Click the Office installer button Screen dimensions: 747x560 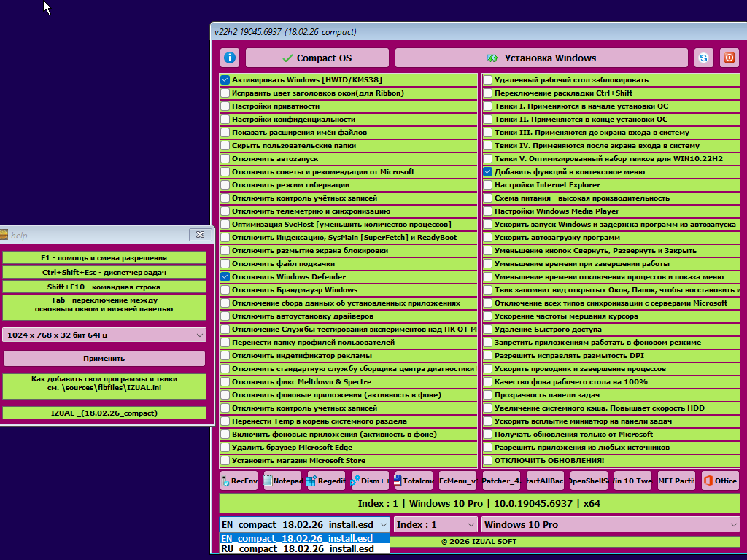click(720, 481)
